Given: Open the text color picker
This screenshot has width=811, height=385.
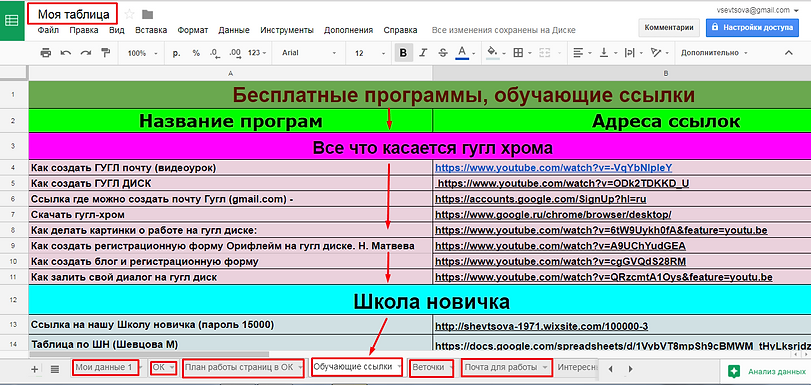Looking at the screenshot, I should click(462, 53).
